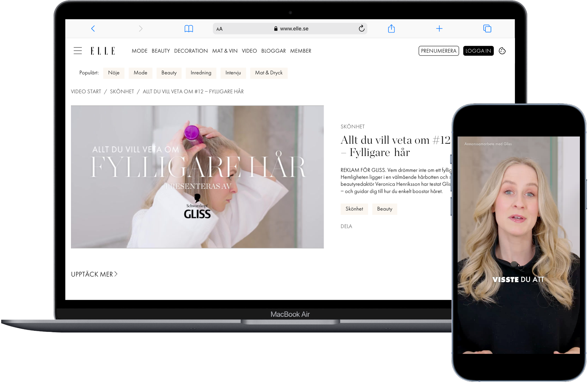Open the BEAUTY navigation menu item
This screenshot has width=588, height=383.
click(161, 51)
